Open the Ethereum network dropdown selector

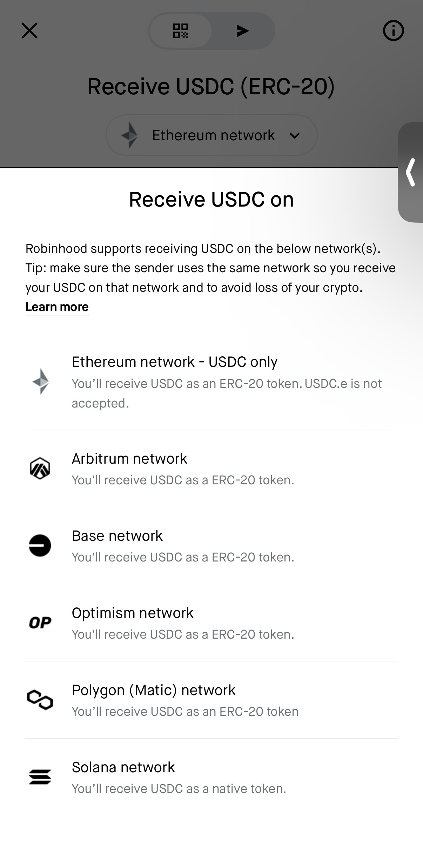coord(211,135)
